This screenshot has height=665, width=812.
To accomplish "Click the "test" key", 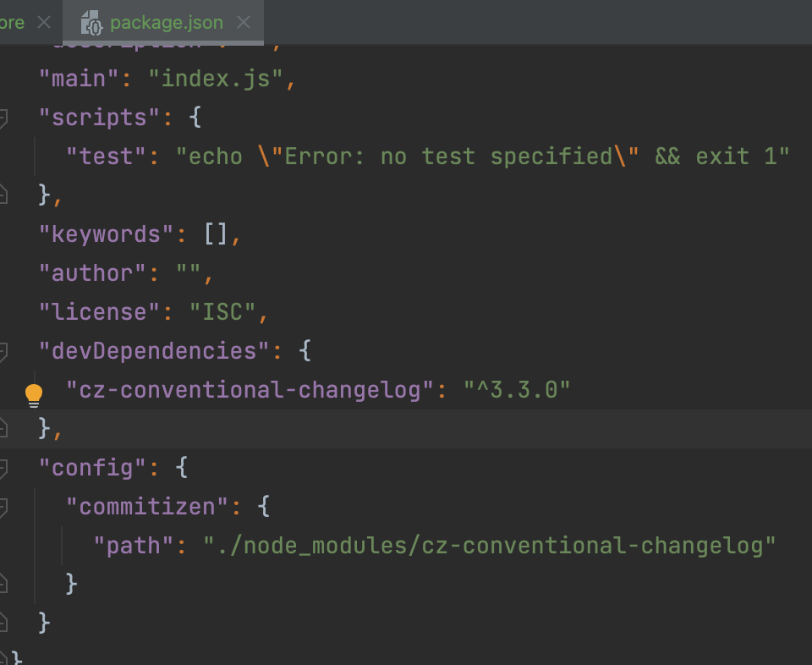I will [107, 157].
